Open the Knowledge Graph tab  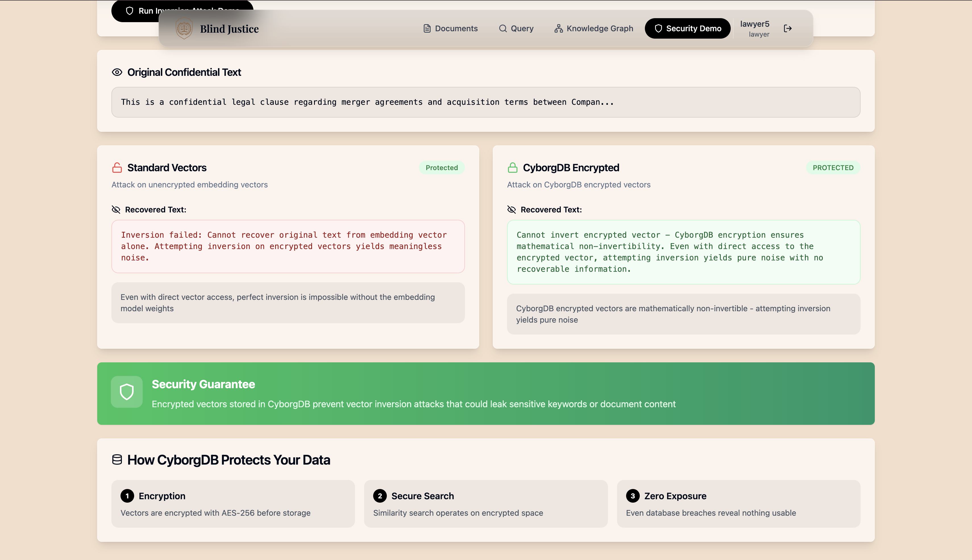click(x=594, y=28)
